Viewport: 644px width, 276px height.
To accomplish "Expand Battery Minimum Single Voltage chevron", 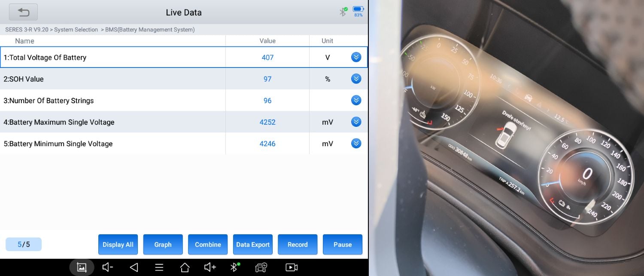I will 356,143.
